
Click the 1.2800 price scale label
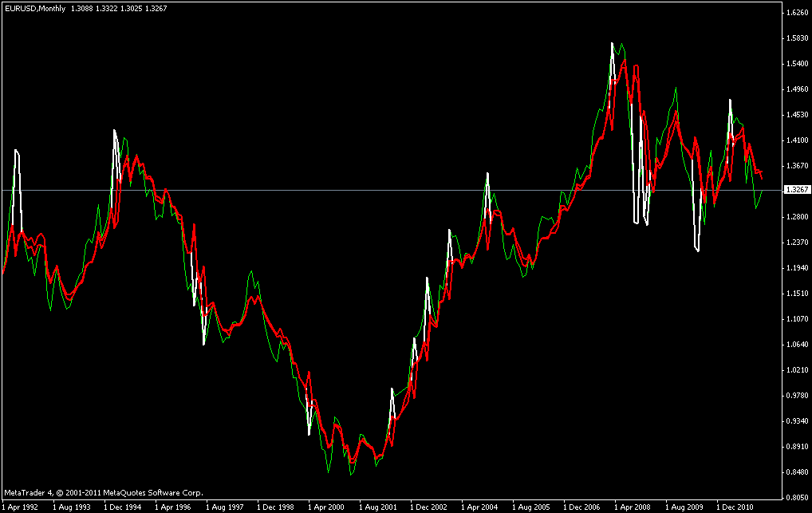[x=797, y=216]
